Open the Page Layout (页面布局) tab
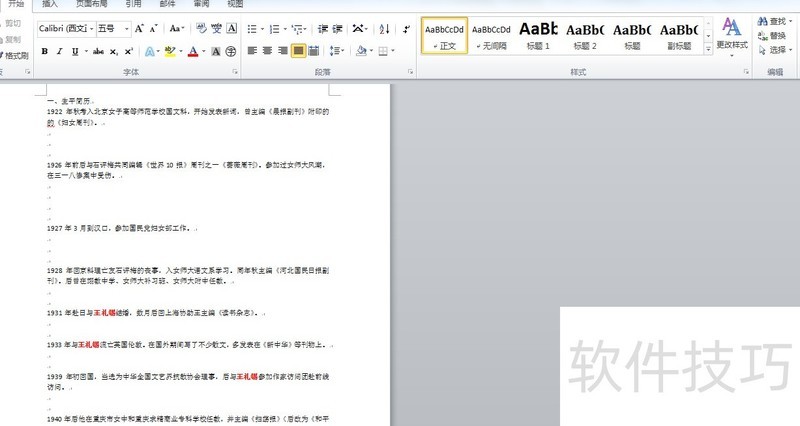This screenshot has height=426, width=800. pos(92,4)
